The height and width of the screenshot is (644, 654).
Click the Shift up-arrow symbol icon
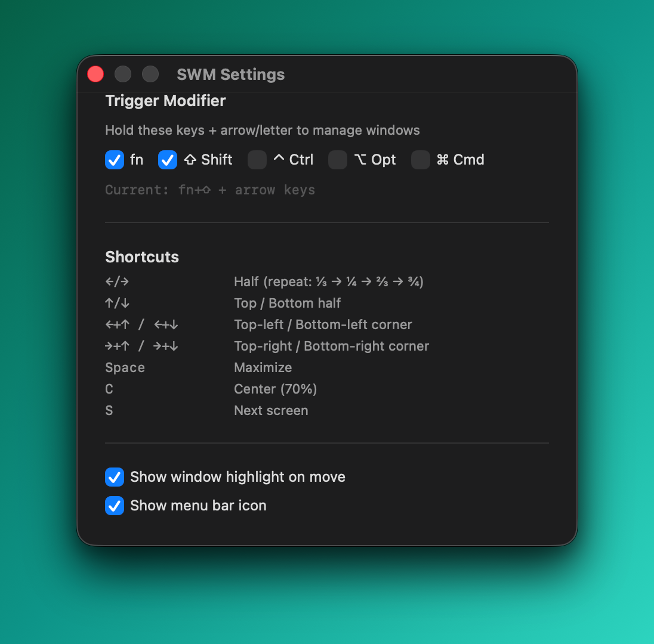190,160
